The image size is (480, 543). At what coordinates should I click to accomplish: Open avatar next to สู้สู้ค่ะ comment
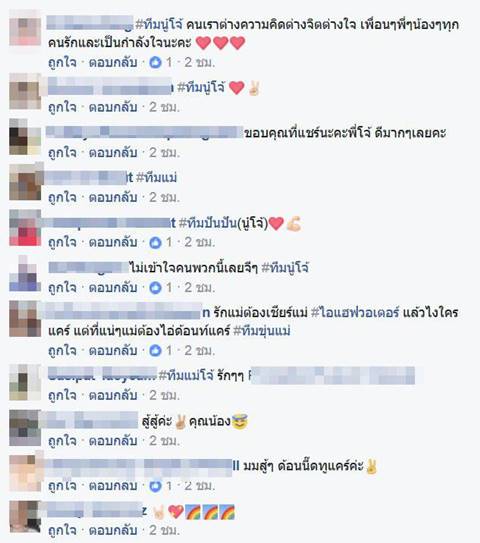[x=25, y=428]
